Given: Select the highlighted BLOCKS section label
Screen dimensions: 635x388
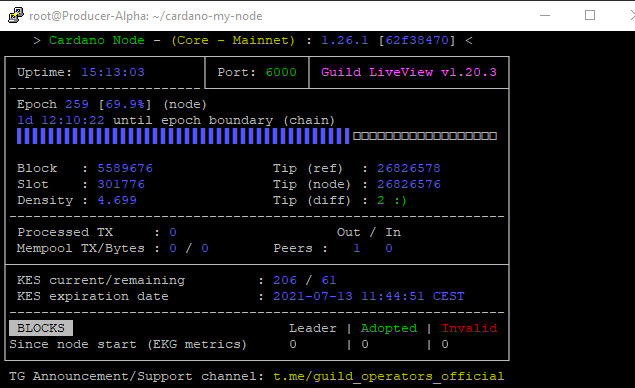Looking at the screenshot, I should pos(41,328).
